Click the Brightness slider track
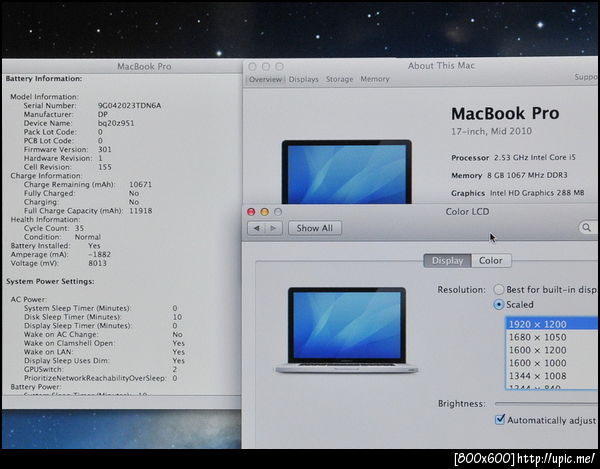Viewport: 600px width, 469px height. [x=546, y=404]
